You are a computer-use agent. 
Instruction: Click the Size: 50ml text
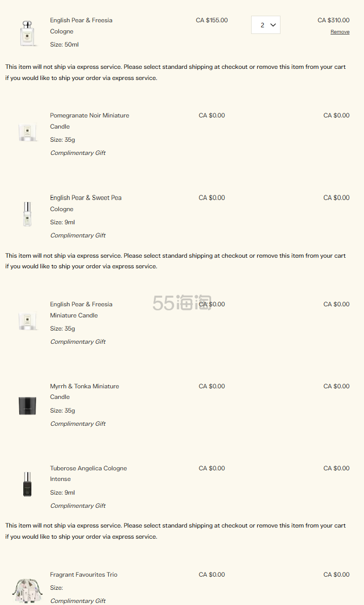click(64, 45)
